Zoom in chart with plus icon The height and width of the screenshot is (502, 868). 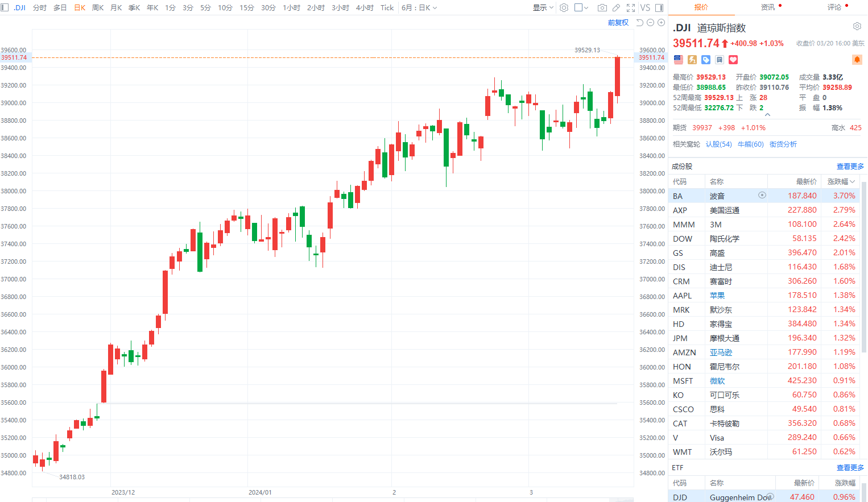pos(661,23)
